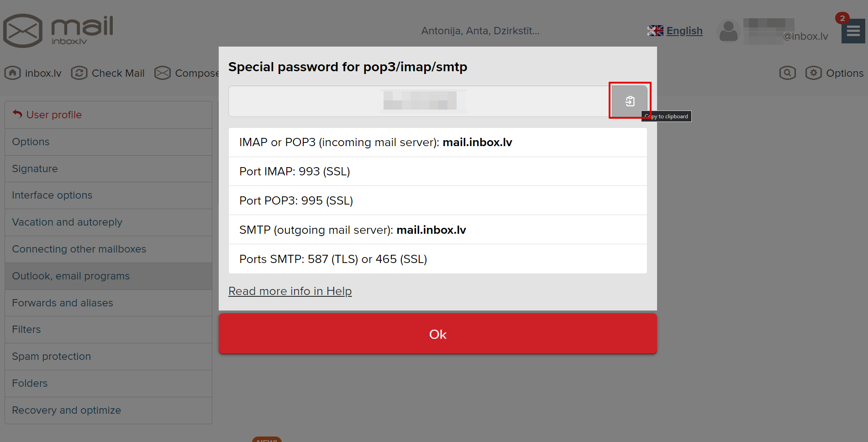This screenshot has height=442, width=868.
Task: Click the Options gear icon
Action: click(813, 73)
